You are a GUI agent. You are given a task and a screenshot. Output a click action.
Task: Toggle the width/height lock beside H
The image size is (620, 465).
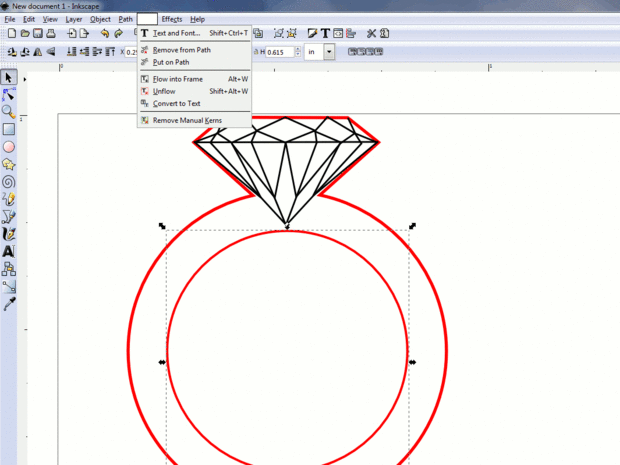tap(256, 52)
